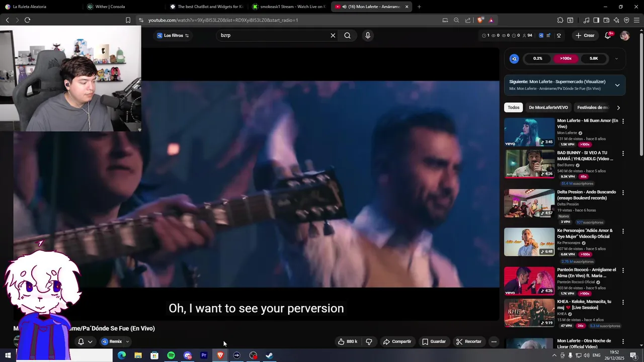Switch to La Ruleta Aleatoria tab
This screenshot has height=362, width=644.
pyautogui.click(x=40, y=7)
